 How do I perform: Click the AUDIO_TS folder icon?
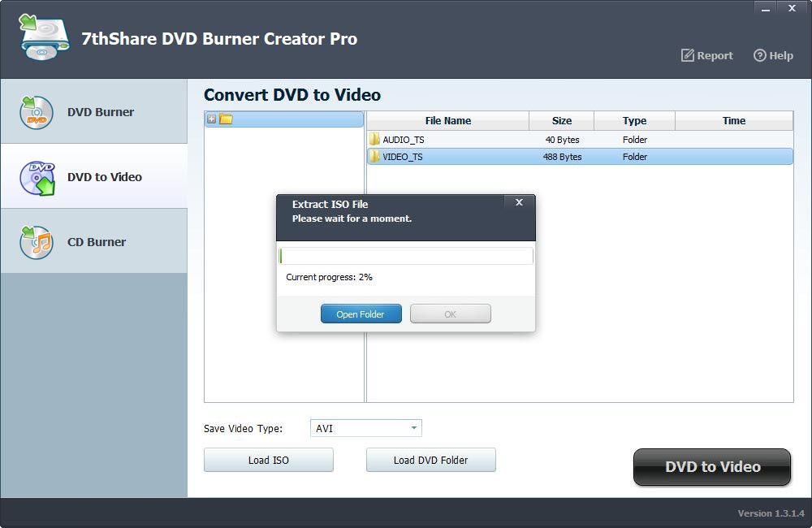[x=374, y=139]
